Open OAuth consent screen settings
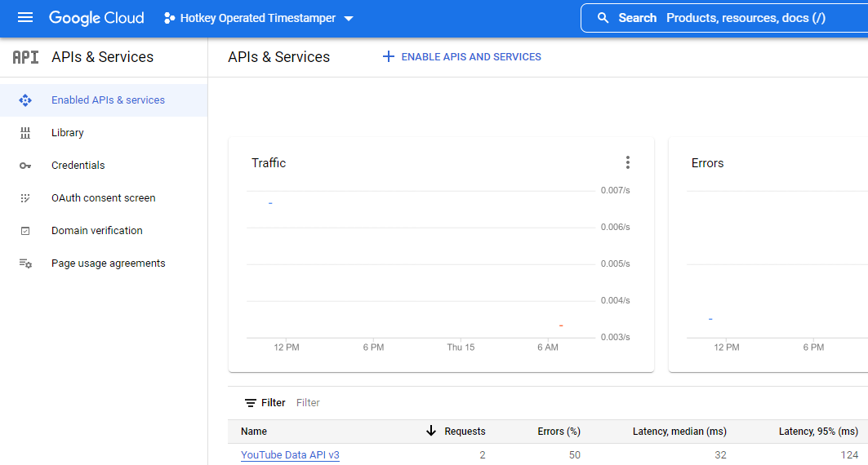Screen dimensions: 868x465 pos(104,198)
